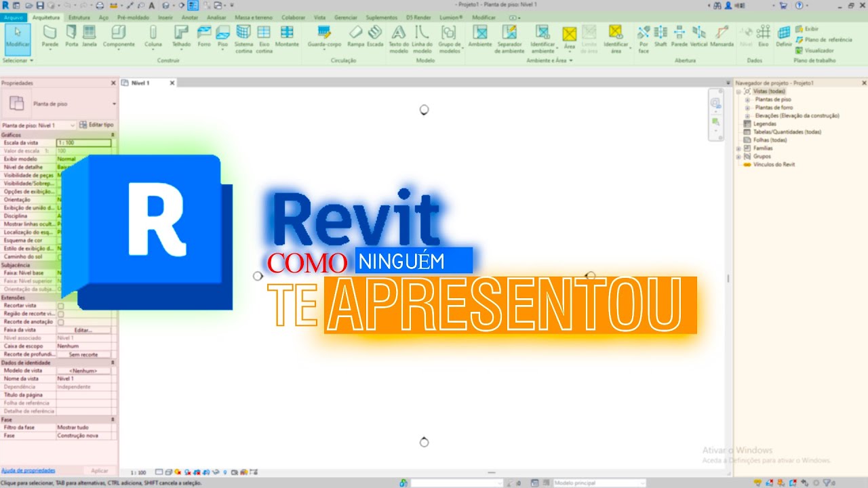The image size is (868, 488).
Task: Close the Propriedades panel
Action: pos(113,83)
